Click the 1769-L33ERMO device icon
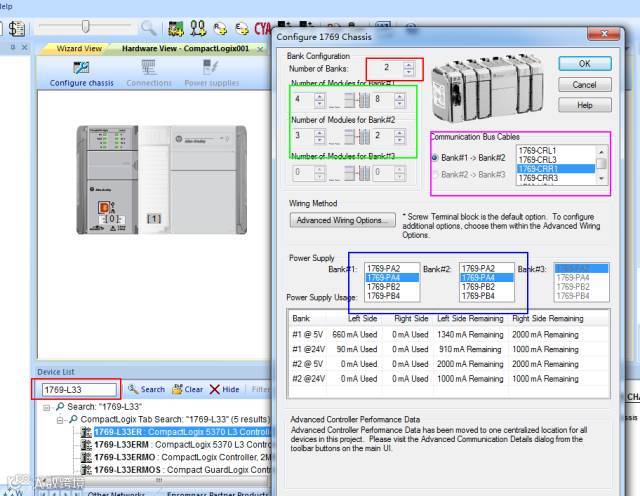640x496 pixels. click(86, 457)
